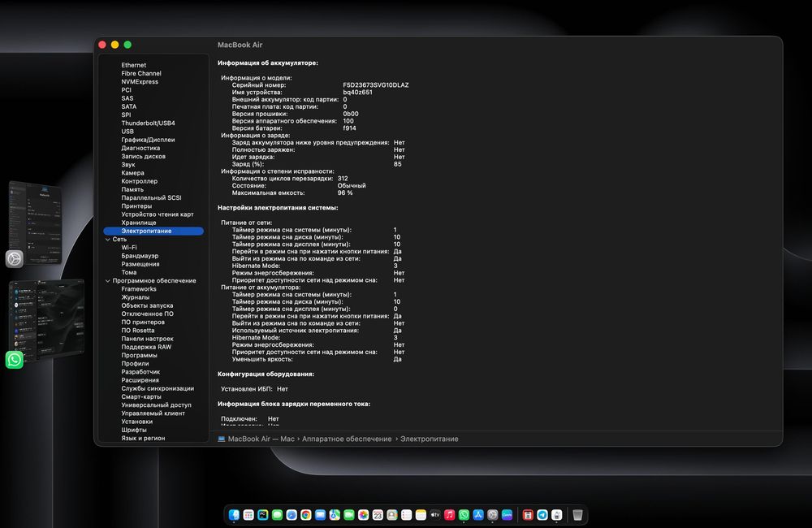The width and height of the screenshot is (812, 528).
Task: Click the device name bq40z651
Action: 357,93
